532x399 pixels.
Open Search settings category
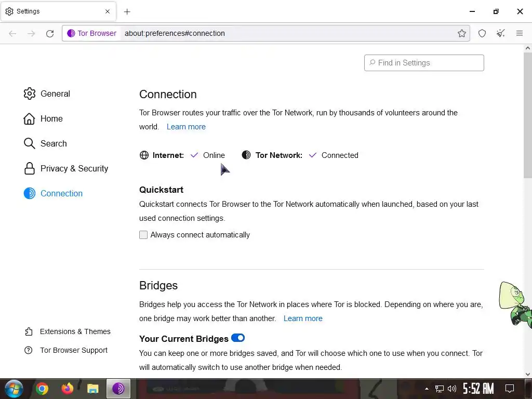click(45, 143)
